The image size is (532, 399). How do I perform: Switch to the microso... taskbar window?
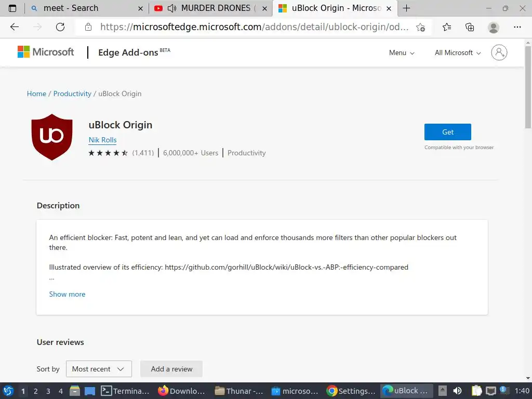click(295, 391)
